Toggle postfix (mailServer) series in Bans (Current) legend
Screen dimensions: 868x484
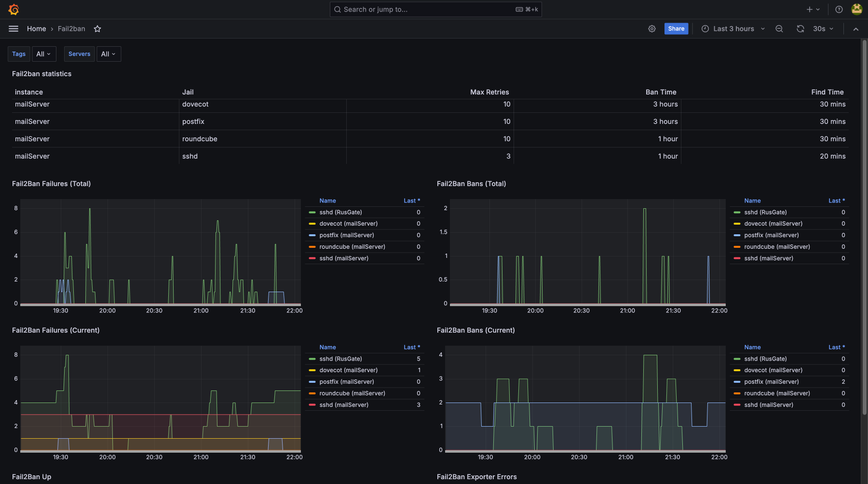(771, 382)
